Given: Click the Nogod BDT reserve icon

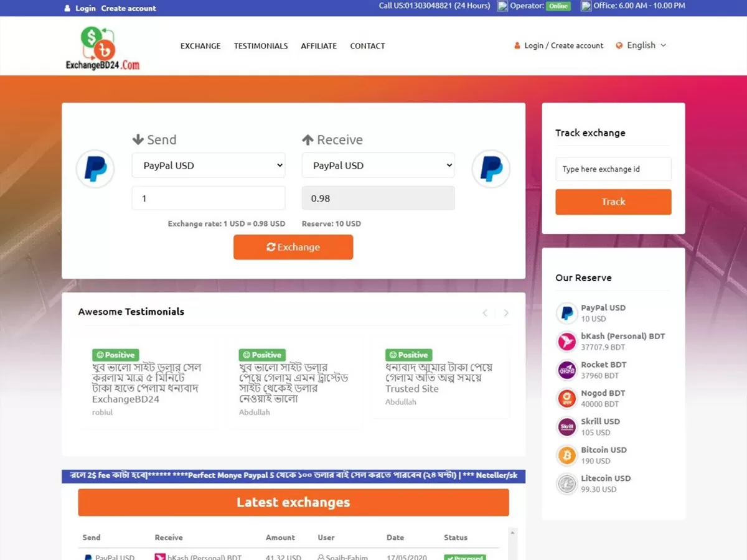Looking at the screenshot, I should (566, 398).
